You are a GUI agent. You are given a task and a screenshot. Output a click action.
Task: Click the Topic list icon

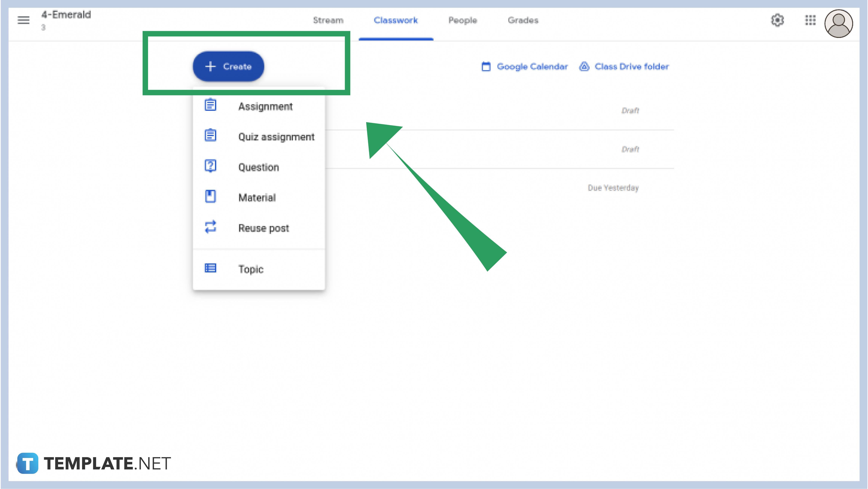click(210, 268)
